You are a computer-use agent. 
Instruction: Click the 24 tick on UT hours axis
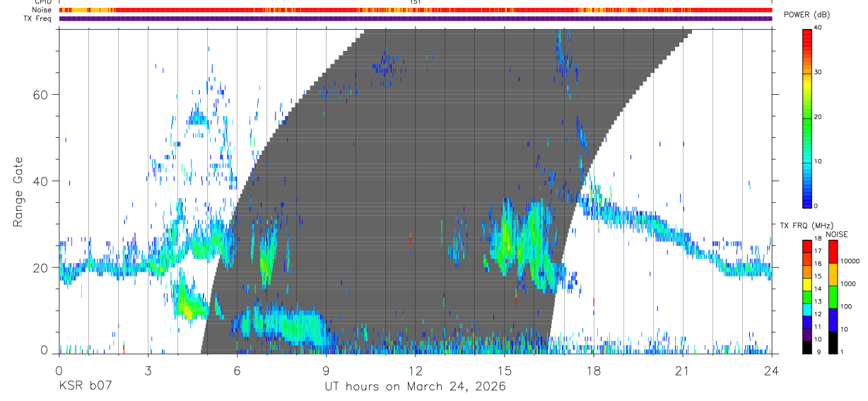771,371
